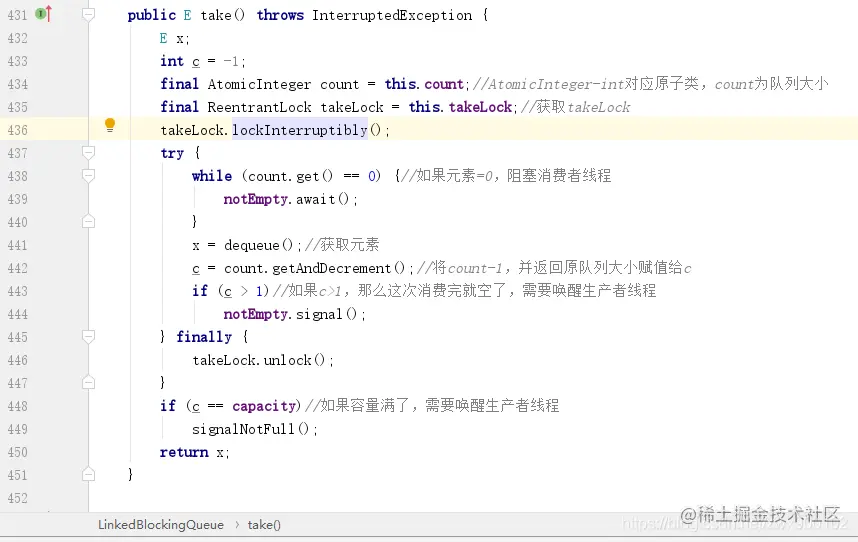Click line number 443 in the gutter
The height and width of the screenshot is (542, 858).
click(18, 291)
